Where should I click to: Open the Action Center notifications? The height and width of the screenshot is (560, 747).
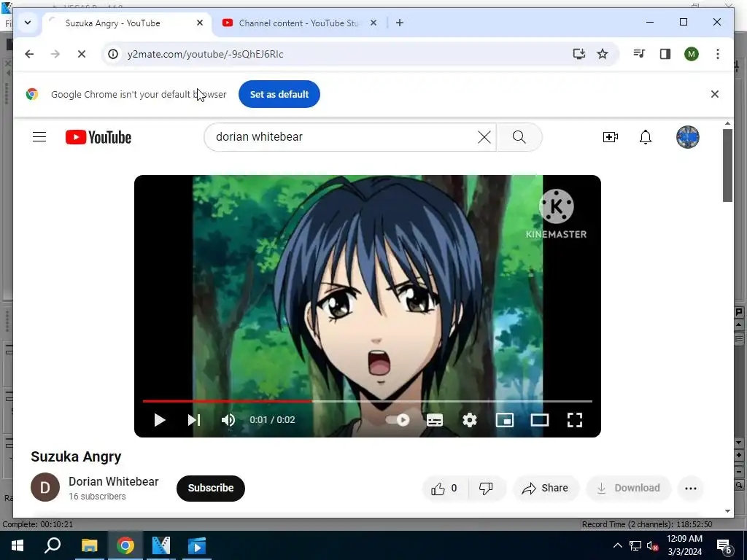[724, 545]
